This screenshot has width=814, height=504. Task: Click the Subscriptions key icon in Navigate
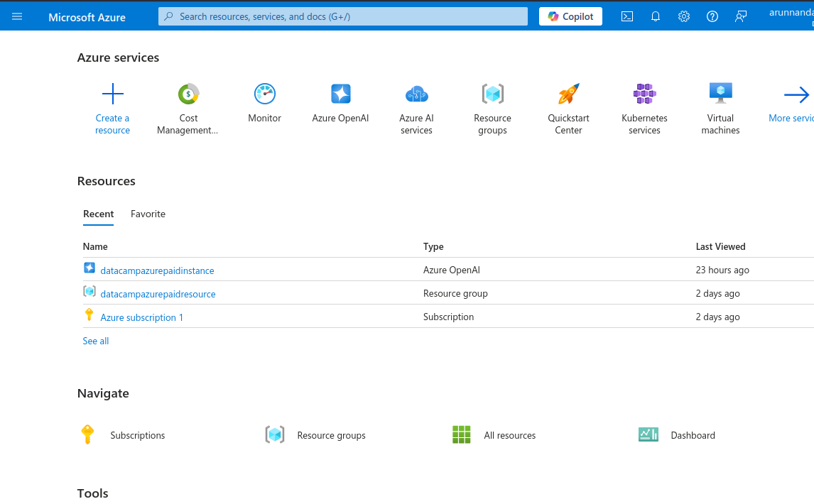tap(88, 434)
